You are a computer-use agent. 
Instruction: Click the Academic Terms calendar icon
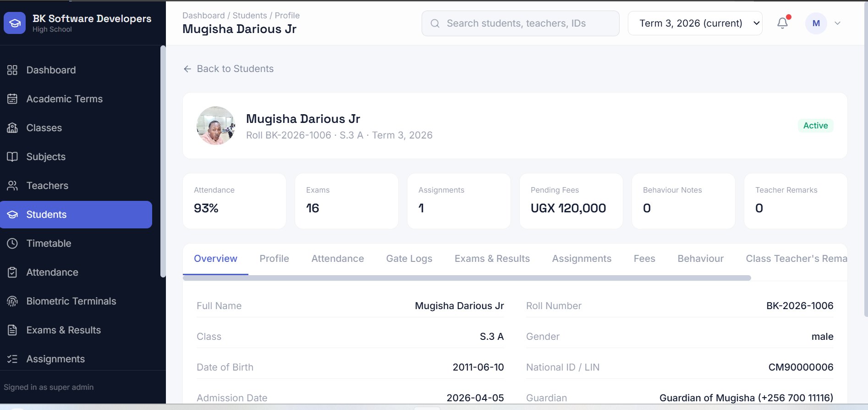pyautogui.click(x=12, y=99)
